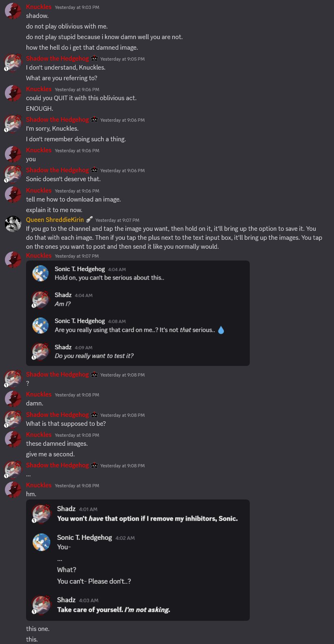Click role badge after Shadow's name at 9:05 PM

coord(94,59)
